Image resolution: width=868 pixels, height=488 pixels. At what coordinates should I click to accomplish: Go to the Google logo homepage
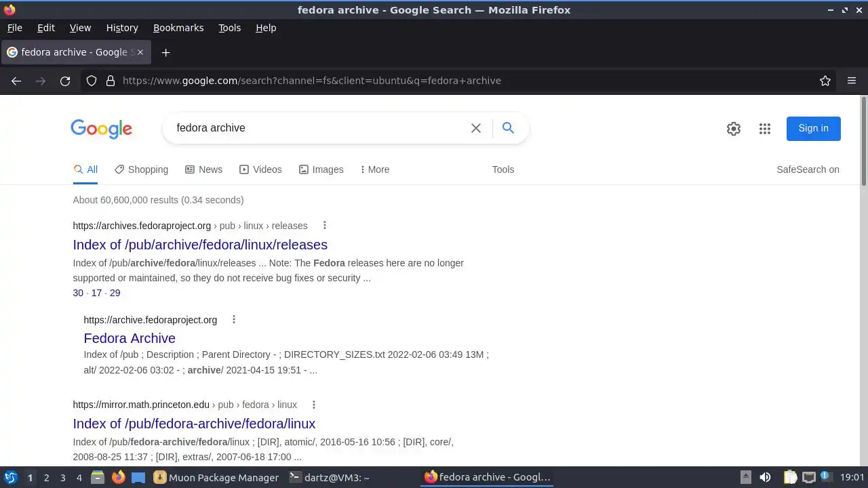click(x=102, y=129)
